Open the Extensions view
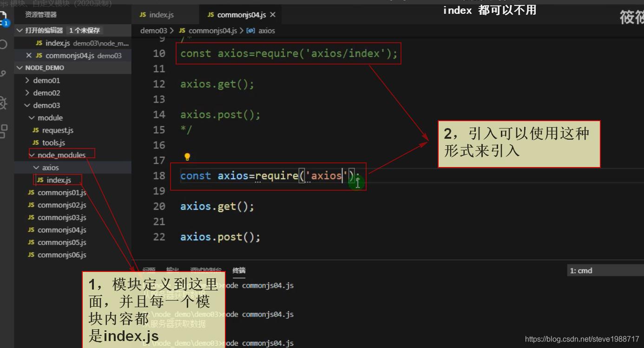 3,131
